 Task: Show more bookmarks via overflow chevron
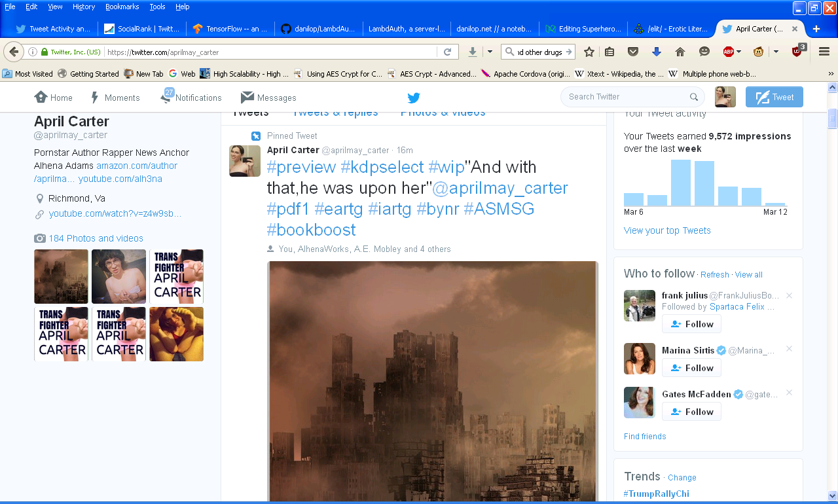click(x=831, y=74)
